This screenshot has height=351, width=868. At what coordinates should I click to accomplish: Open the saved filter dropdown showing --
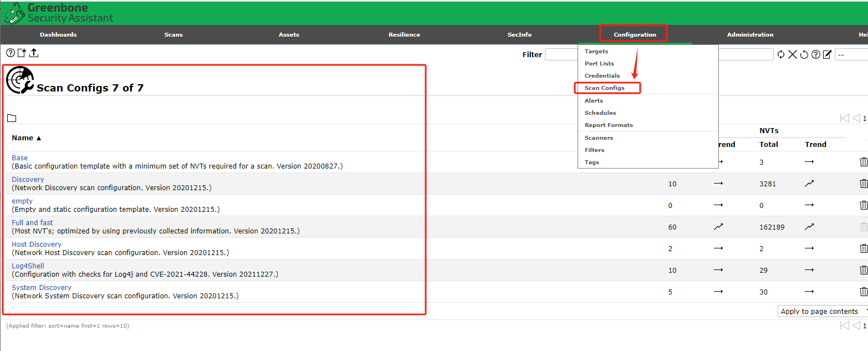pos(851,54)
